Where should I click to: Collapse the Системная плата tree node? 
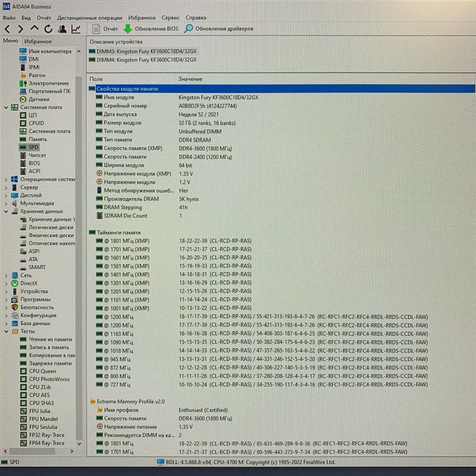6,107
